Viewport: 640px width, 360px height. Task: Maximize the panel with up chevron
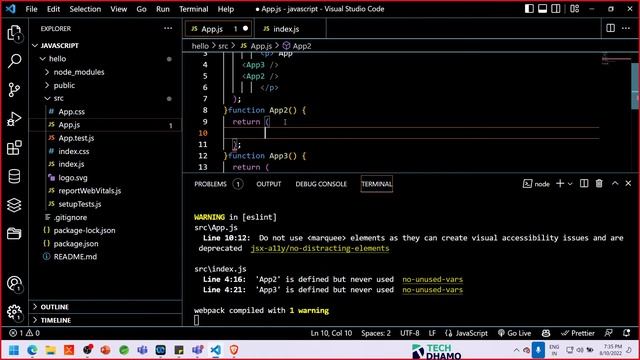point(615,184)
